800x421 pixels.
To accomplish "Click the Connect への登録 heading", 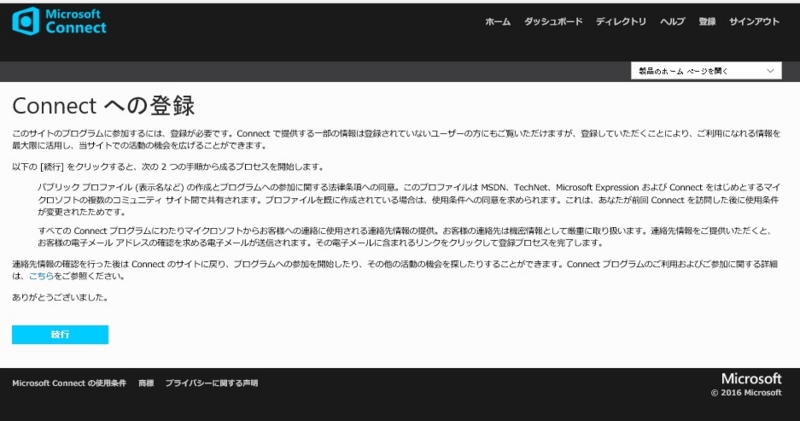I will 104,106.
